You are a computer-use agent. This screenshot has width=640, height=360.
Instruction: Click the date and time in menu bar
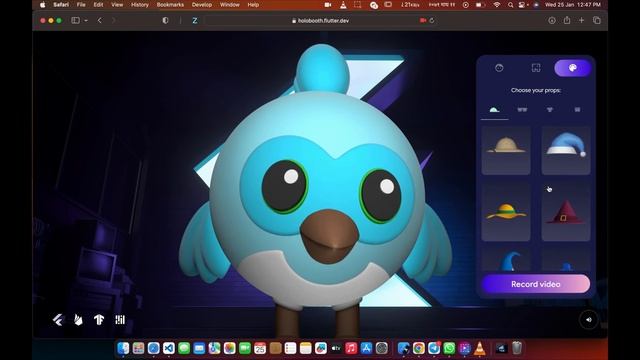[573, 5]
